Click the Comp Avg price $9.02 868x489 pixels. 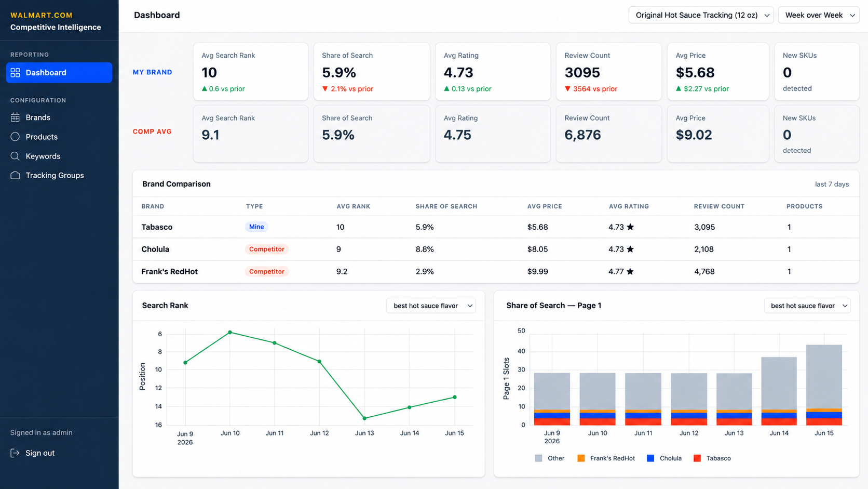pos(694,135)
